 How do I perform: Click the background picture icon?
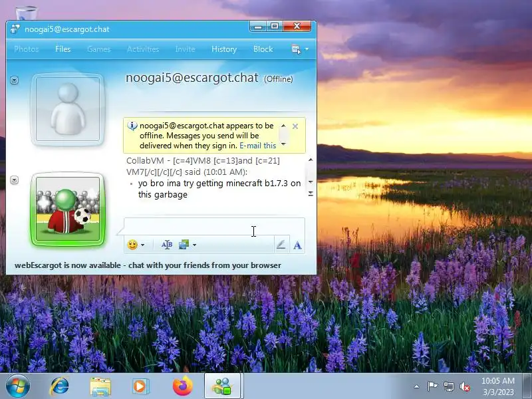coord(184,245)
